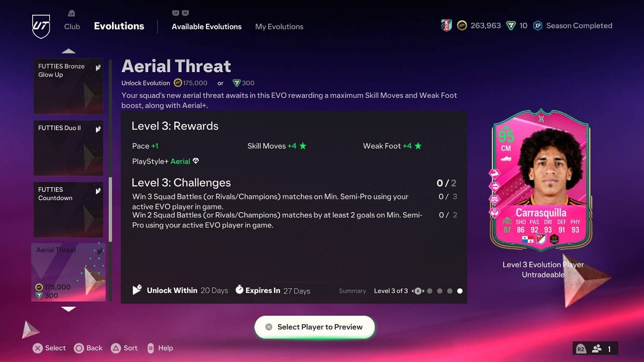This screenshot has height=362, width=644.
Task: Click the green FC Points icon in header
Action: pos(511,26)
